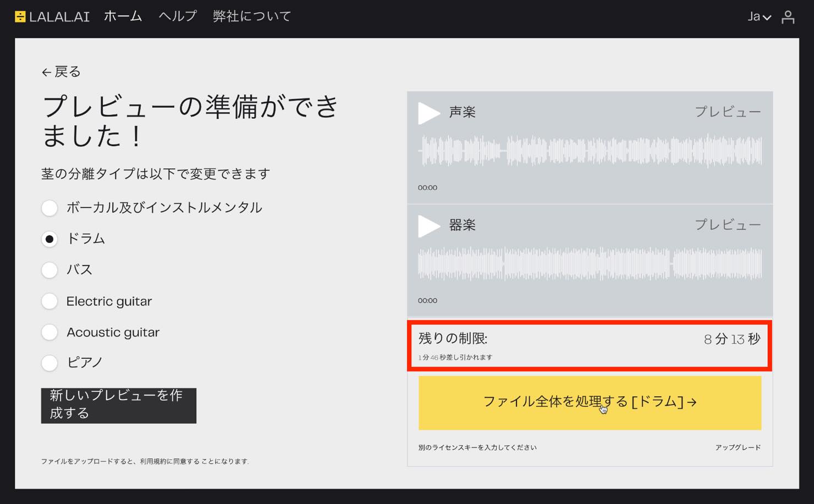Click ファイル全体を処理する [ドラム] button
The height and width of the screenshot is (504, 814).
click(x=590, y=402)
